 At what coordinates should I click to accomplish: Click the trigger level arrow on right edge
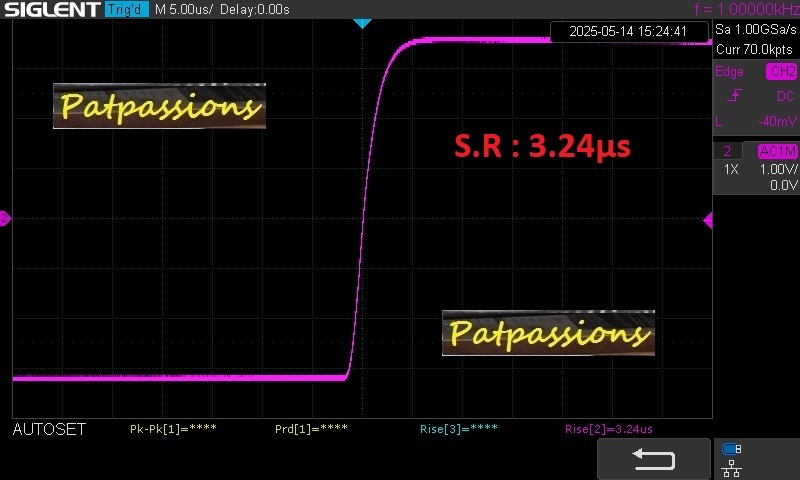click(708, 220)
